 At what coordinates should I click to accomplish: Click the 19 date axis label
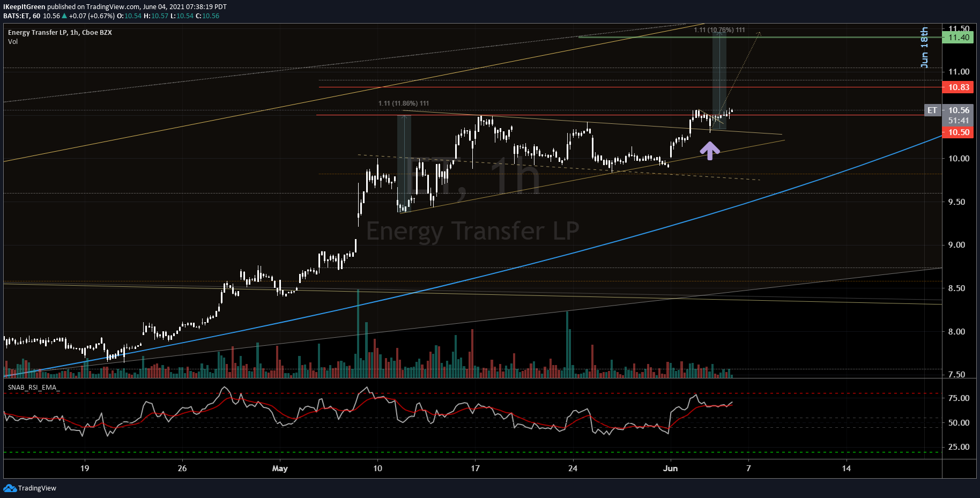click(85, 469)
